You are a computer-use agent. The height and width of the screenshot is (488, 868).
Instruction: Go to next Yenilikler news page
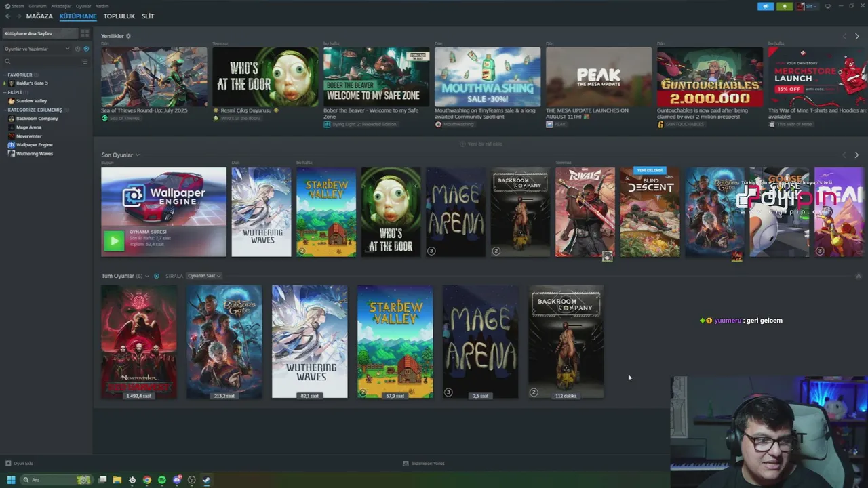[856, 36]
